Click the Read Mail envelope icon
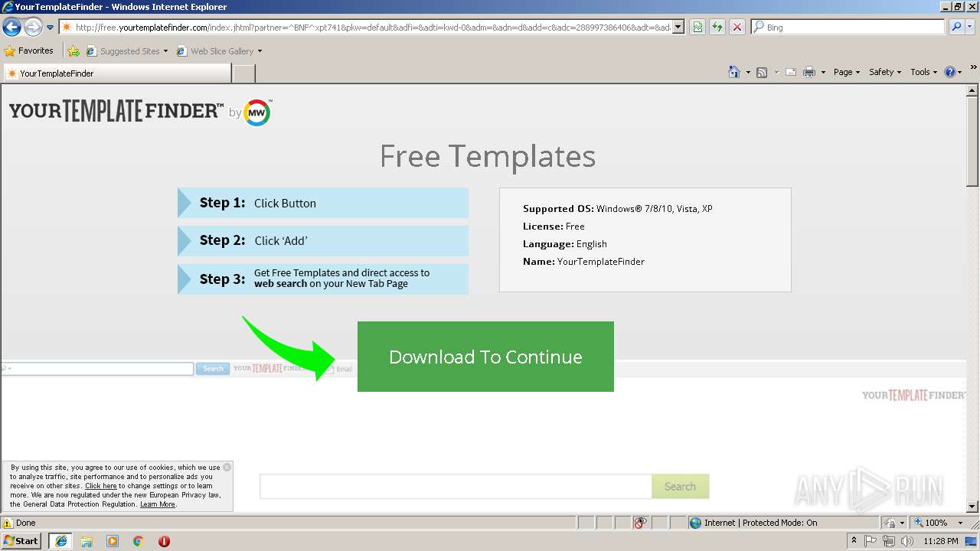Image resolution: width=980 pixels, height=551 pixels. pos(791,72)
